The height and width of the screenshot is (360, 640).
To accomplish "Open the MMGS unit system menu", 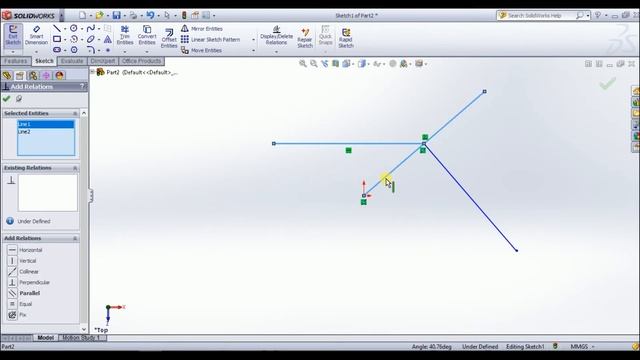I will pyautogui.click(x=582, y=347).
